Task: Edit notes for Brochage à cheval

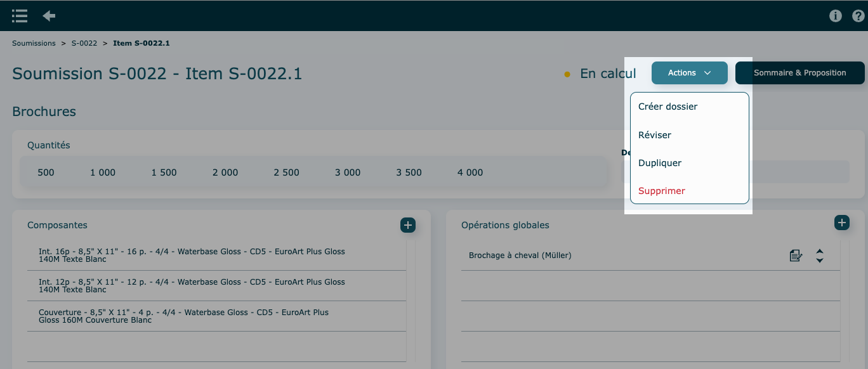Action: (796, 256)
